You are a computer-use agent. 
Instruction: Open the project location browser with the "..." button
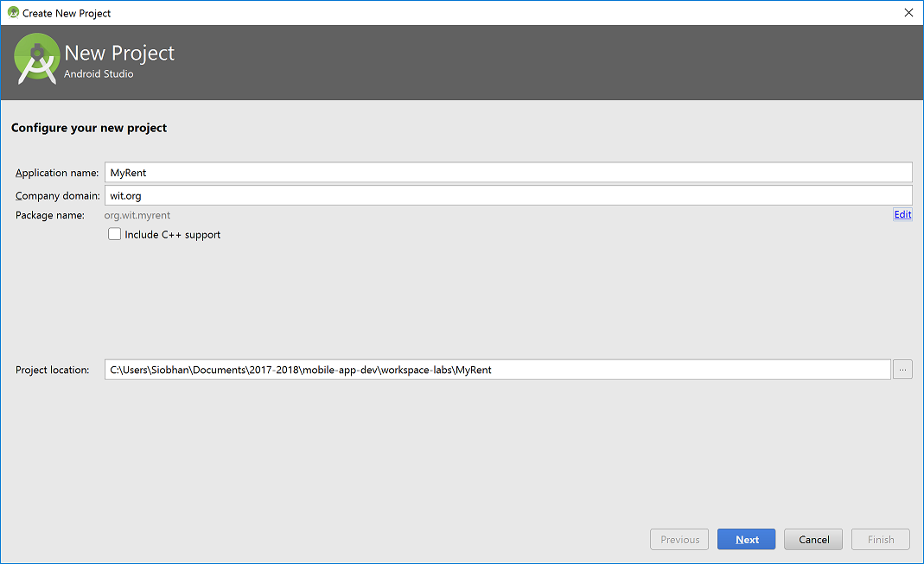(902, 369)
